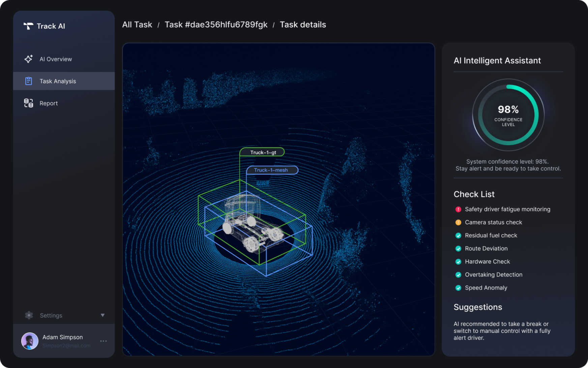Click the System confidence level: 98% message

tap(508, 165)
